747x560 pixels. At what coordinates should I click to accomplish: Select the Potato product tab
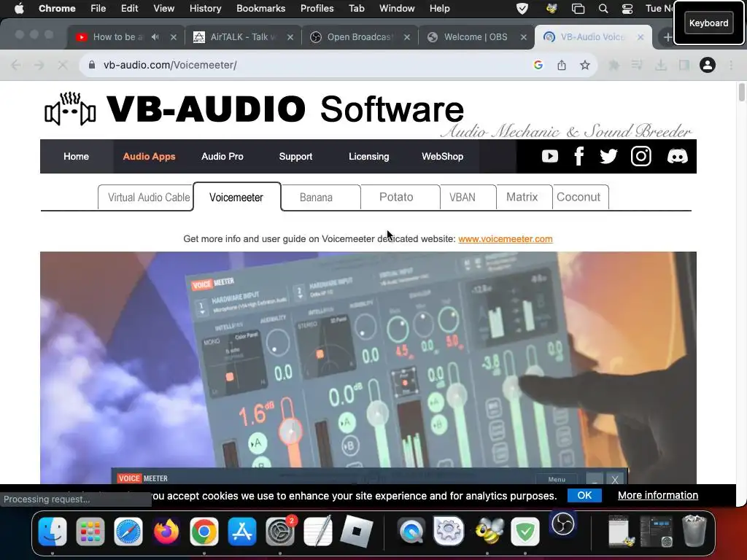pyautogui.click(x=400, y=197)
